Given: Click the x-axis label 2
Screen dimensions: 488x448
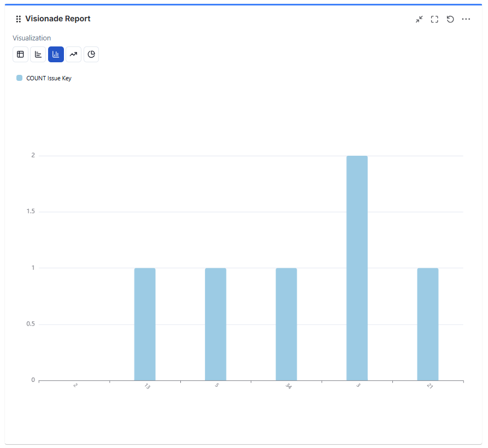Looking at the screenshot, I should tap(75, 386).
